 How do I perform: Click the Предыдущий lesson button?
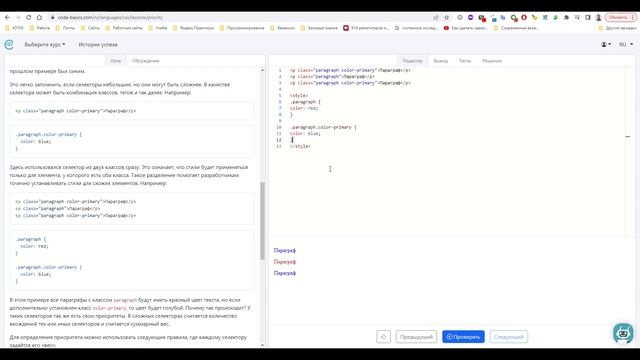[x=416, y=337]
